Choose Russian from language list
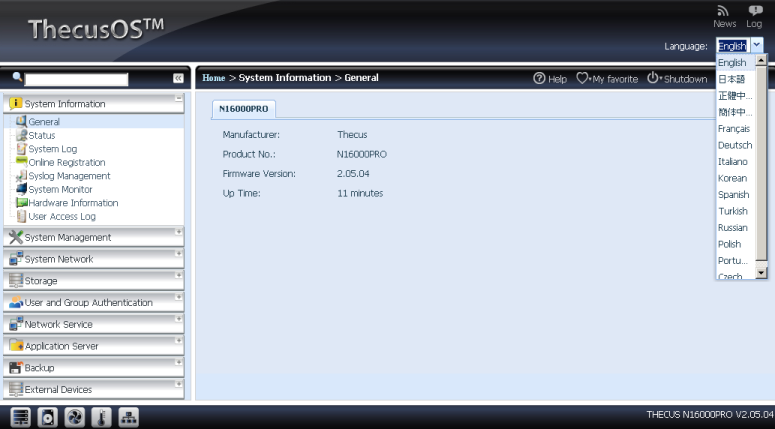 (735, 227)
